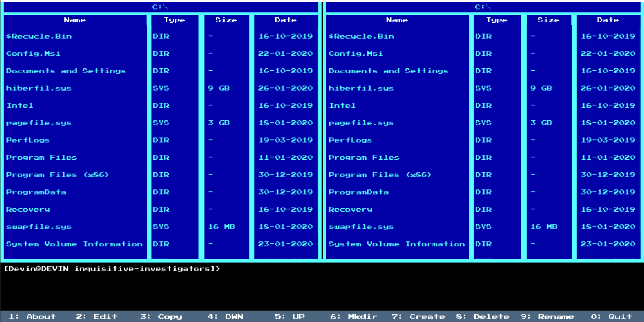Click the 16 MB size in right pane
This screenshot has height=322, width=644.
(x=544, y=227)
